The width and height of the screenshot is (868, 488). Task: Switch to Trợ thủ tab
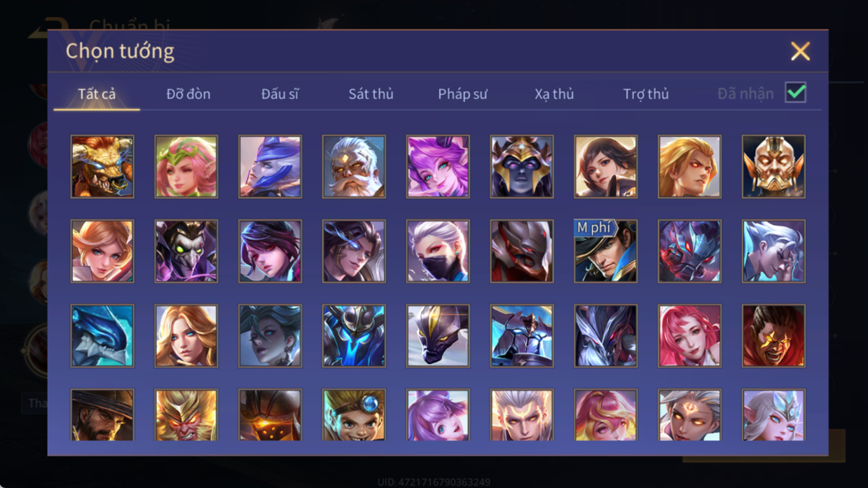646,94
